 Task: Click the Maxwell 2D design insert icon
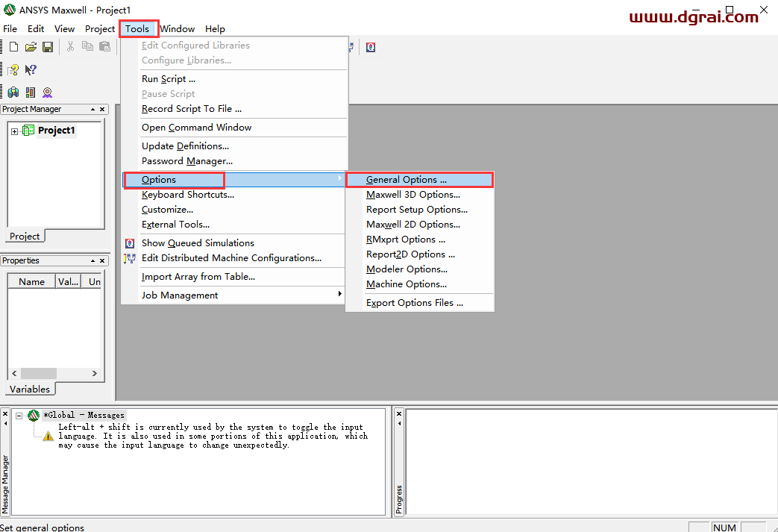pos(31,93)
